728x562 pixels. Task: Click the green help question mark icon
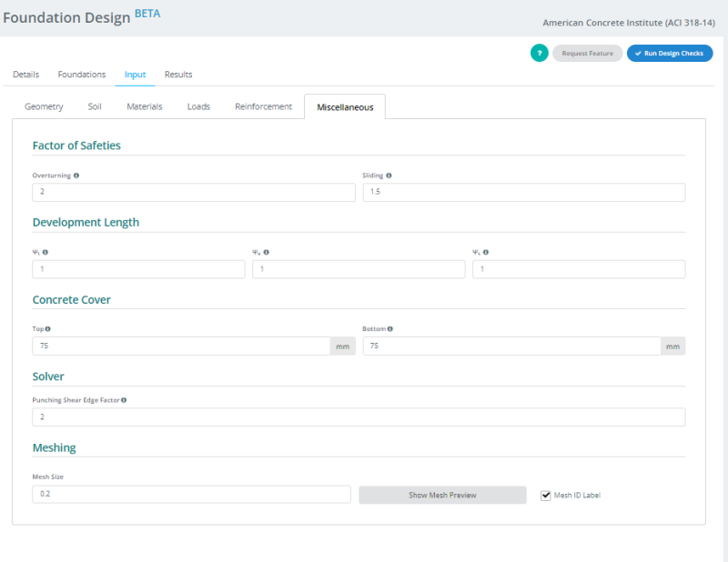(x=539, y=54)
